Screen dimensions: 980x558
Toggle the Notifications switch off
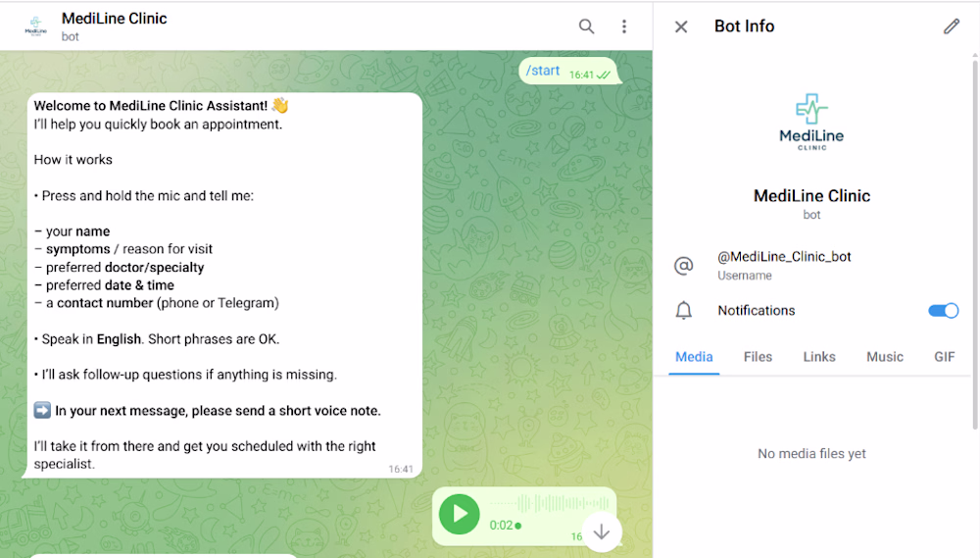(943, 310)
